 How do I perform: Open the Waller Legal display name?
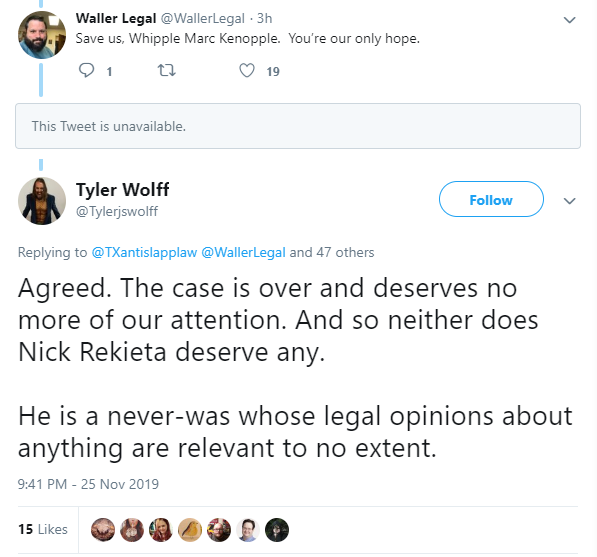point(116,18)
